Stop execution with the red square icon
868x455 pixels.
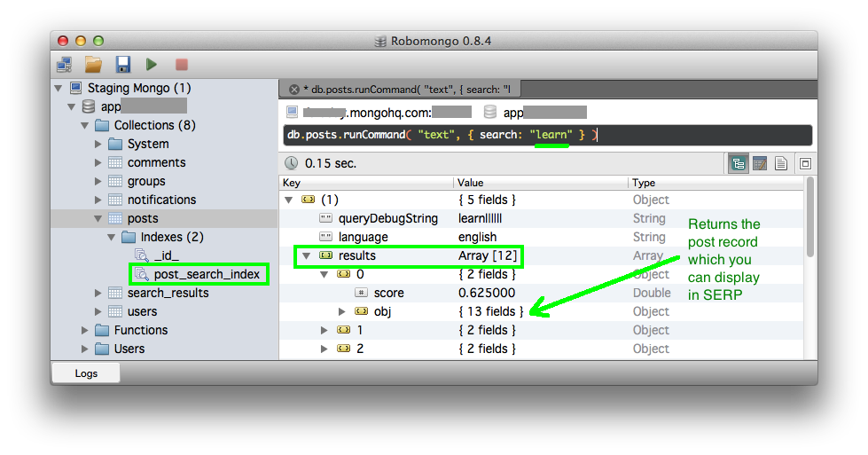coord(182,65)
